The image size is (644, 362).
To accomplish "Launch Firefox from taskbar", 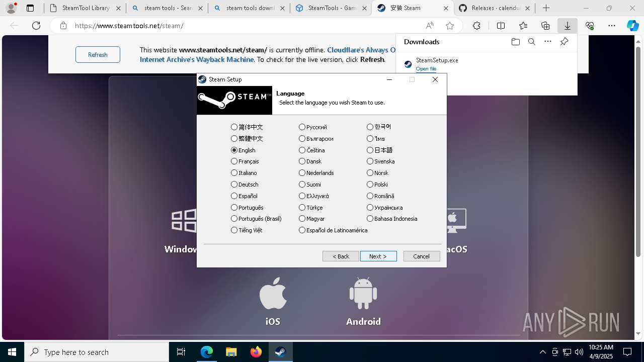I will (x=256, y=352).
